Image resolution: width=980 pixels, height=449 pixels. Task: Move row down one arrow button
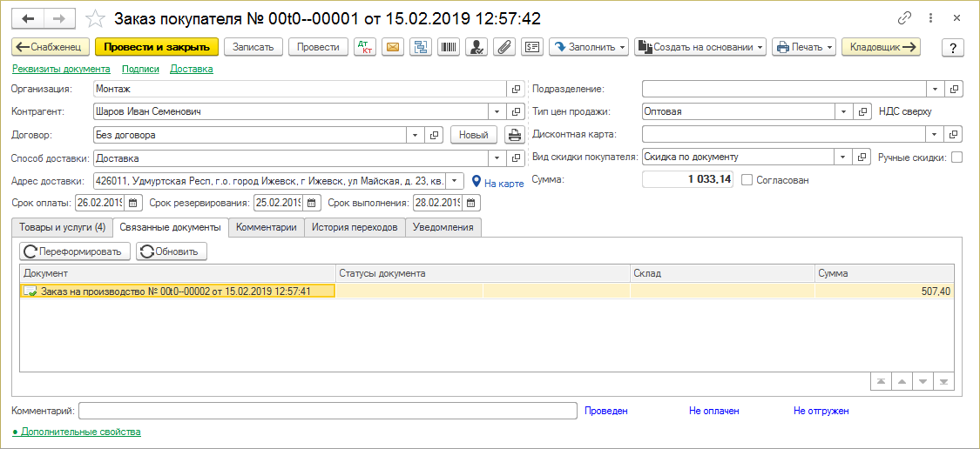click(x=923, y=381)
